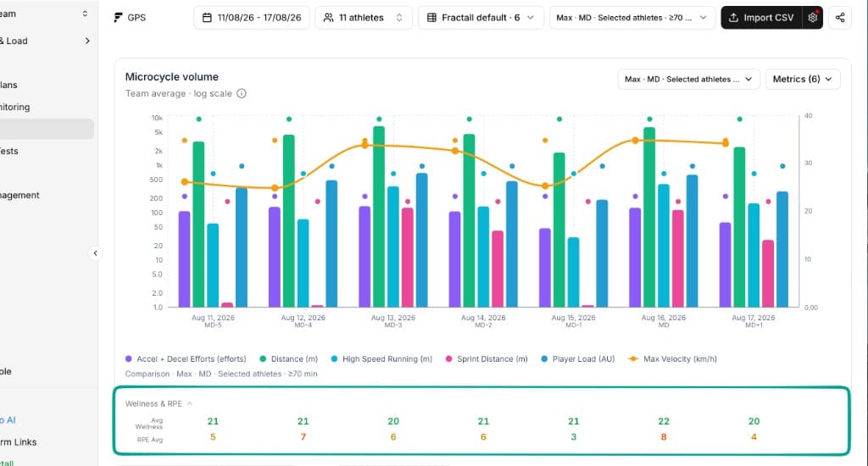Screen dimensions: 868x466
Task: Click the purple Accel bar for Aug 11
Action: click(x=184, y=259)
